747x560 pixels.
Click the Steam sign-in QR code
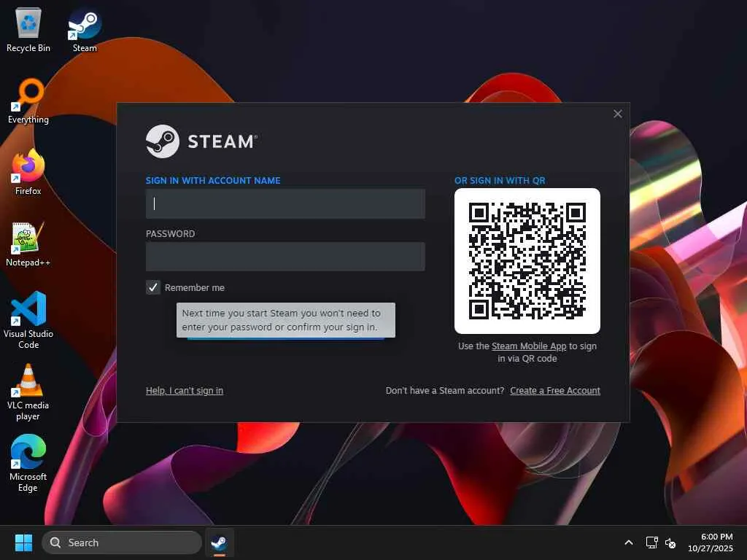(x=527, y=261)
